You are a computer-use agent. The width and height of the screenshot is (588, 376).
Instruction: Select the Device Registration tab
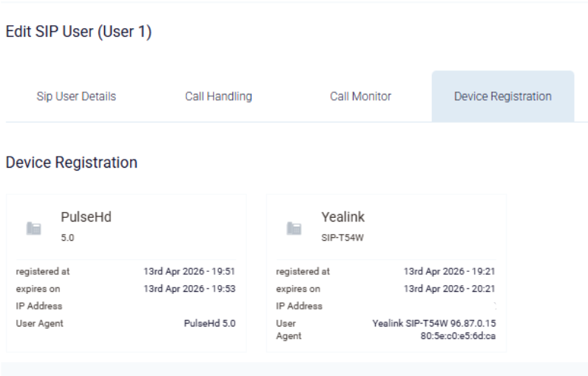click(503, 96)
